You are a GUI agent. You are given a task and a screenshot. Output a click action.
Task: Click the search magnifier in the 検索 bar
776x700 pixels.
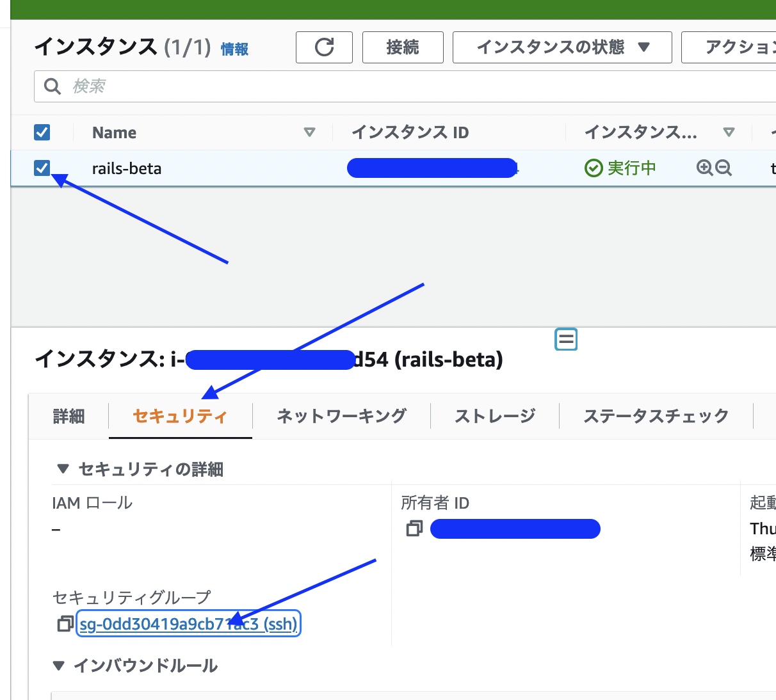(x=52, y=86)
